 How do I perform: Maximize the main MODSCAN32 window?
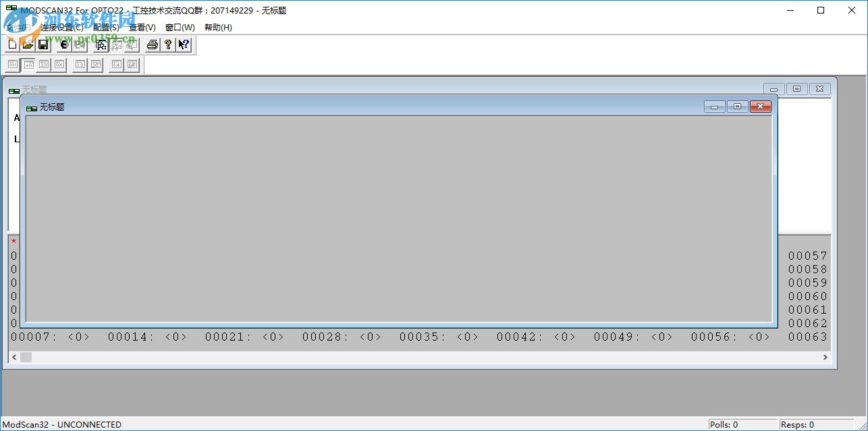pos(821,10)
